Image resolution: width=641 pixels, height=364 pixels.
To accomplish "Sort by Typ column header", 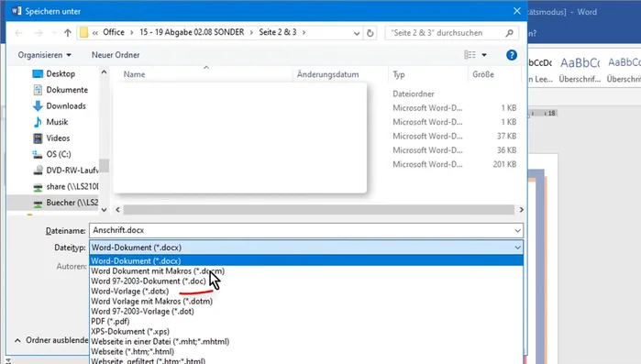I will click(x=399, y=74).
